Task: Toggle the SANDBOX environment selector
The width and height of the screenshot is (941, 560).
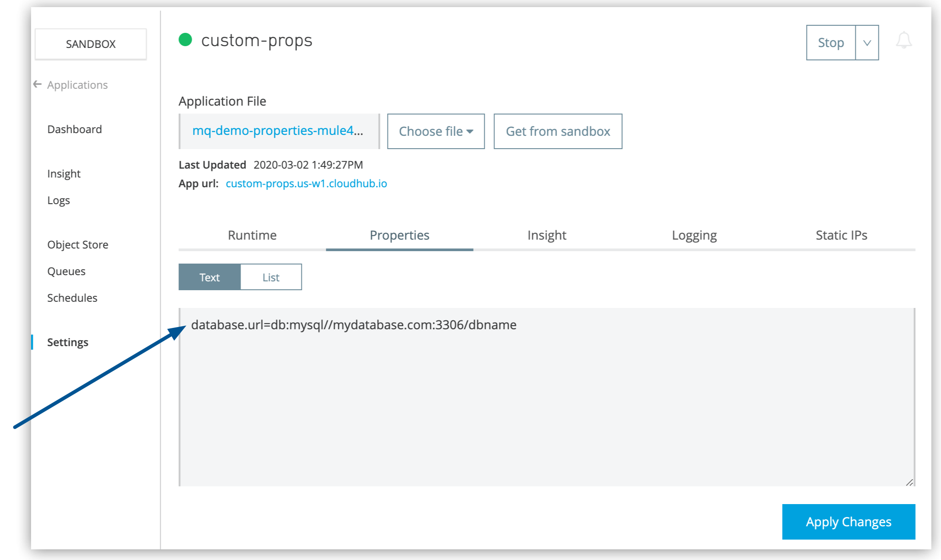Action: 90,43
